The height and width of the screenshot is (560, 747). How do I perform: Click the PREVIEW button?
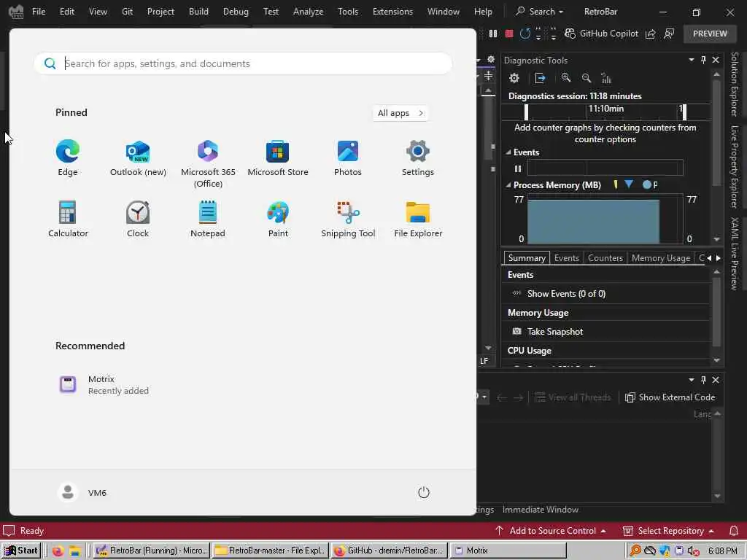710,34
